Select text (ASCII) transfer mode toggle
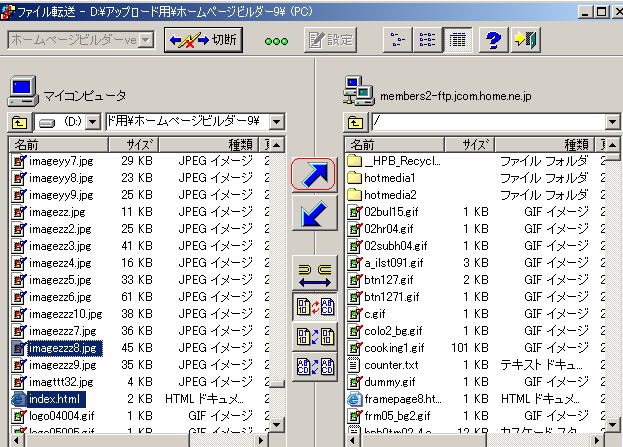Viewport: 623px width, 447px height. point(314,367)
